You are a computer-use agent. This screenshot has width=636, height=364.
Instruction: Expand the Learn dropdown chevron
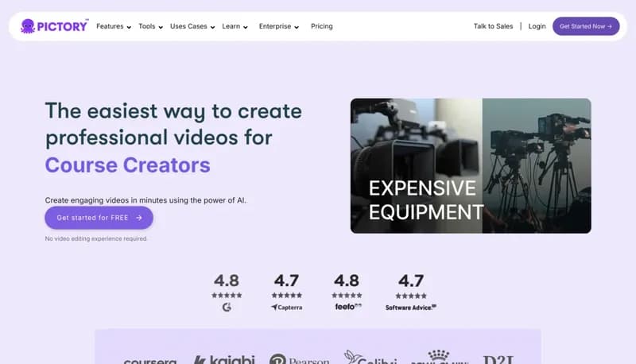tap(246, 27)
